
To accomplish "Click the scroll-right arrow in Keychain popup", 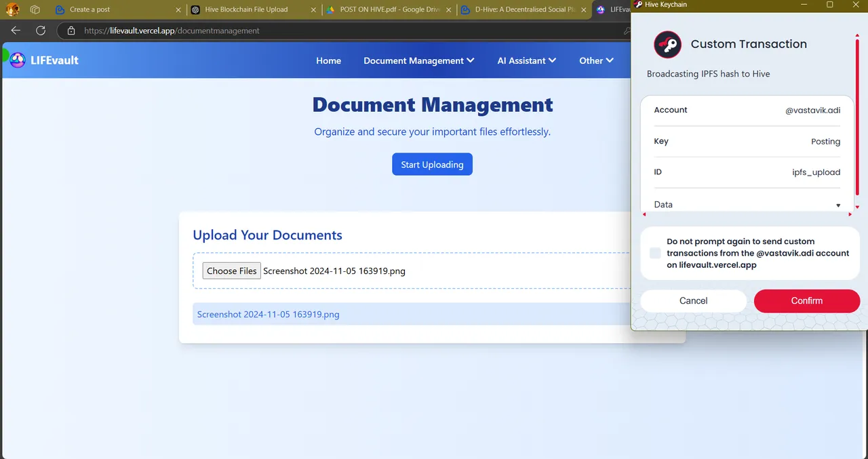I will (x=850, y=214).
